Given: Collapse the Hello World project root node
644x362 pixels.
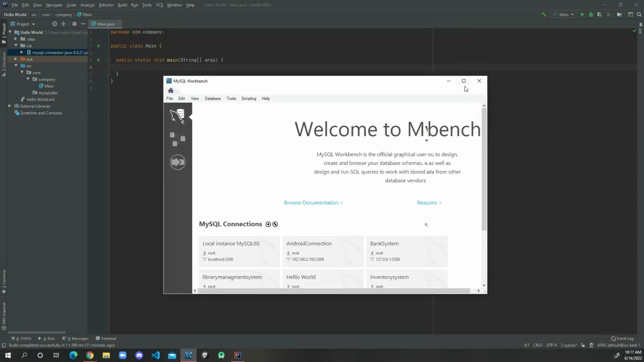Looking at the screenshot, I should coord(10,32).
